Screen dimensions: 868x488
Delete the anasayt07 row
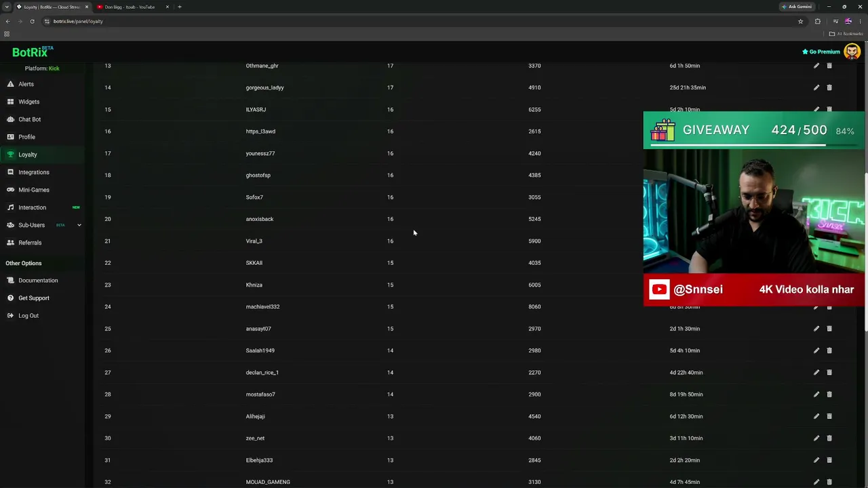tap(829, 329)
